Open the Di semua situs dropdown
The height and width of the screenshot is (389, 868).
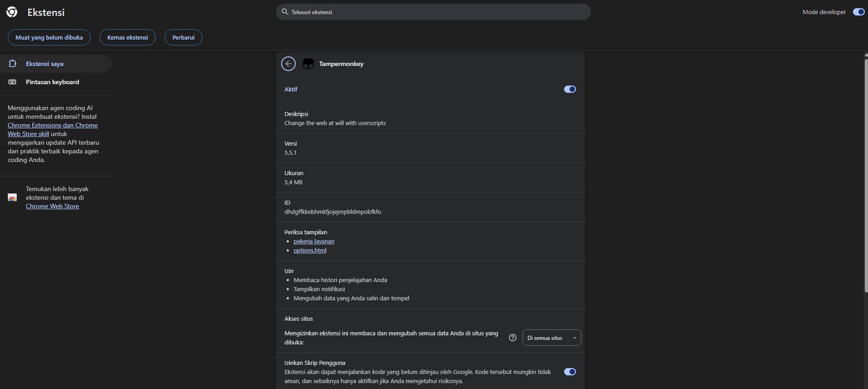(x=552, y=338)
